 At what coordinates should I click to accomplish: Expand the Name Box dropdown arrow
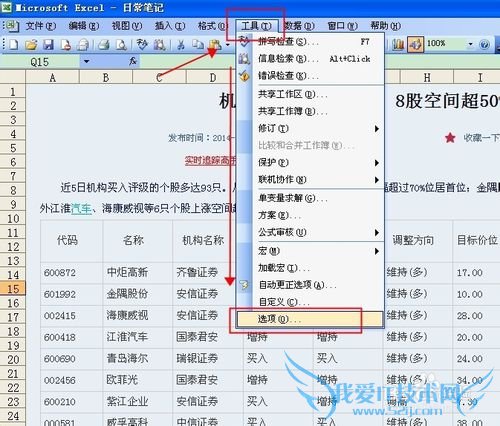[x=86, y=62]
